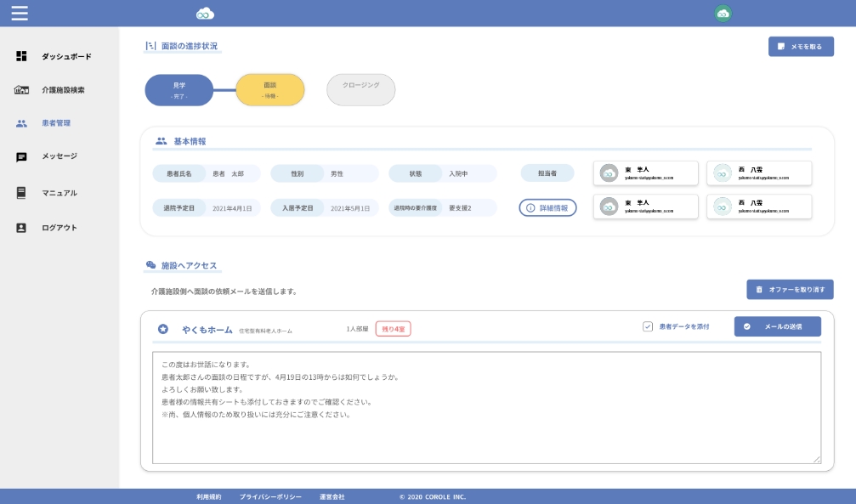Click the 介護施設検索 building icon
Image resolution: width=856 pixels, height=504 pixels.
click(22, 89)
